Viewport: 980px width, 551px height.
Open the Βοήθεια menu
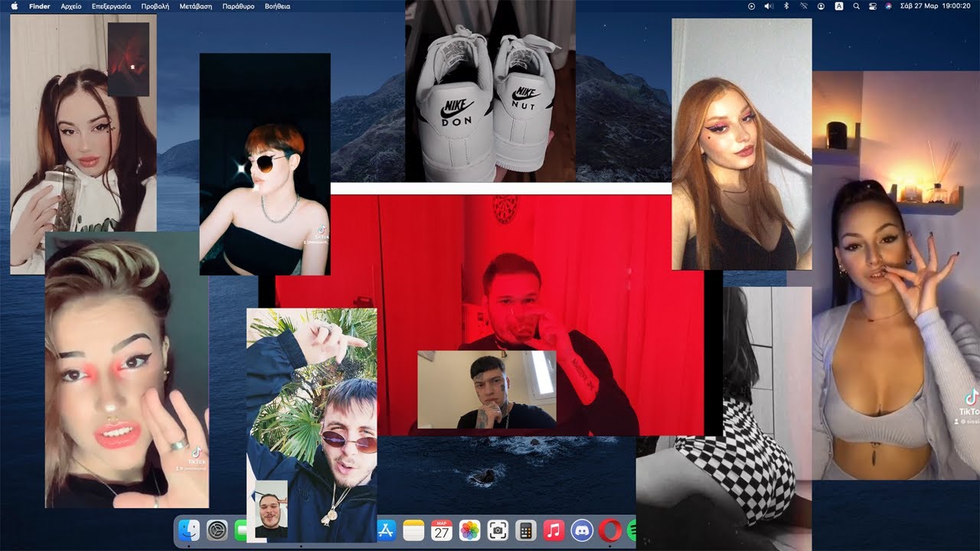(277, 6)
